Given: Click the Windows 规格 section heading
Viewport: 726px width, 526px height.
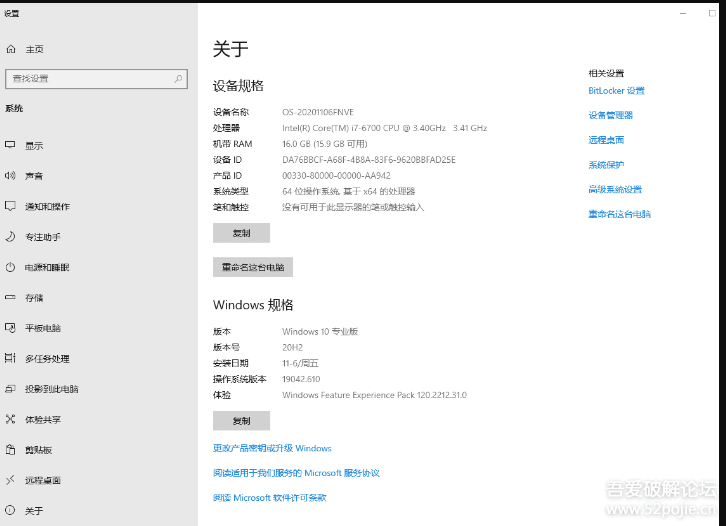Looking at the screenshot, I should pyautogui.click(x=253, y=305).
